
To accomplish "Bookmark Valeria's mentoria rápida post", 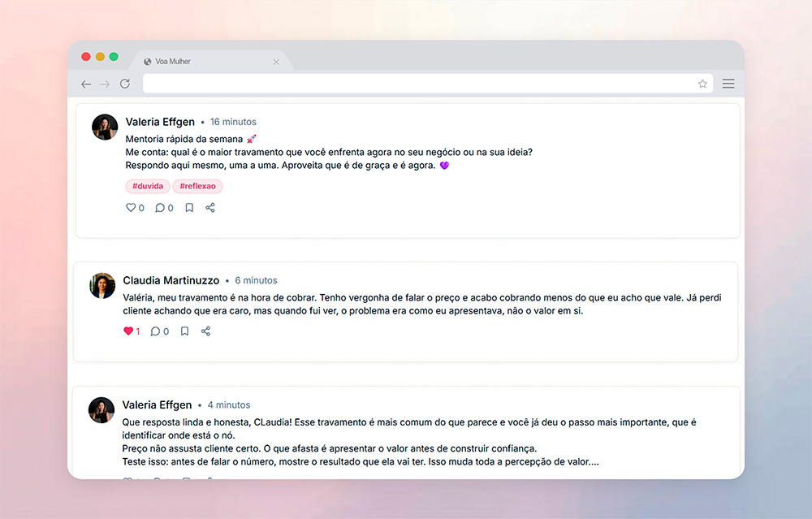I will (x=189, y=208).
